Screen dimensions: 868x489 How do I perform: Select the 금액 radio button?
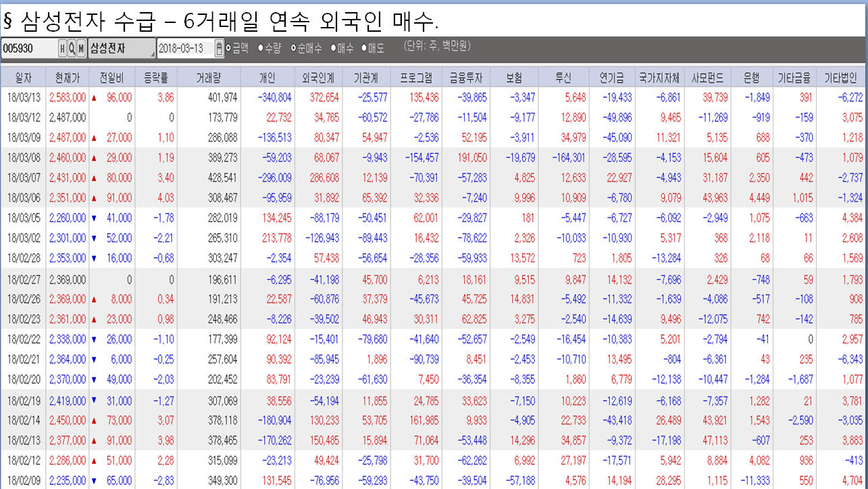(x=228, y=48)
